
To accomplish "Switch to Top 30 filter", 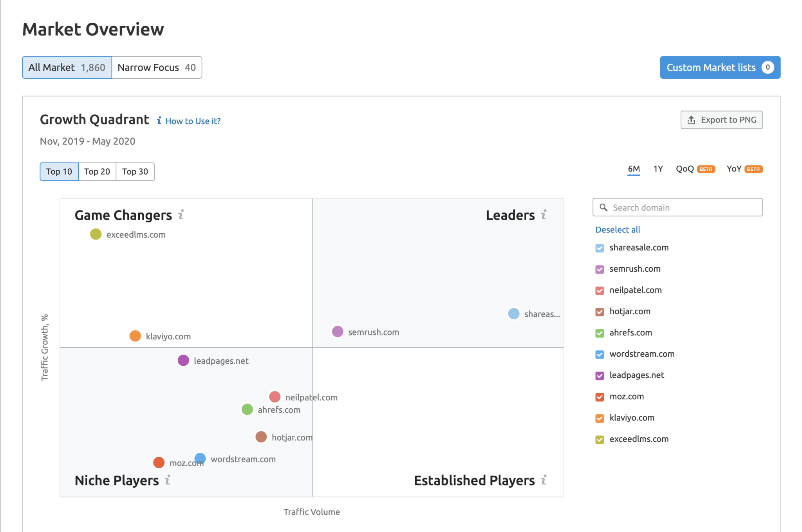I will click(x=135, y=171).
